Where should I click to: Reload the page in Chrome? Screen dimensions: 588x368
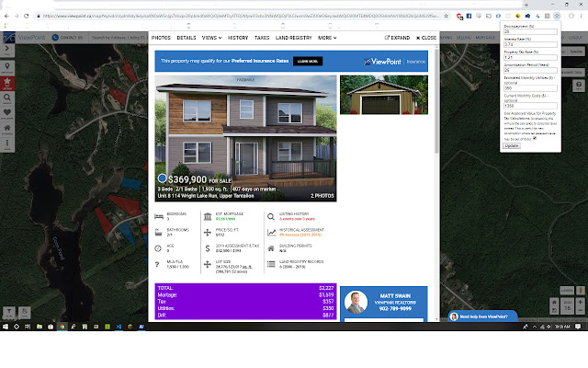(27, 16)
